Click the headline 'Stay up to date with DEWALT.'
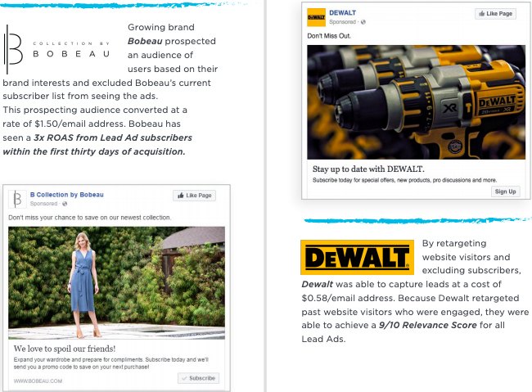This screenshot has width=532, height=392. click(368, 169)
